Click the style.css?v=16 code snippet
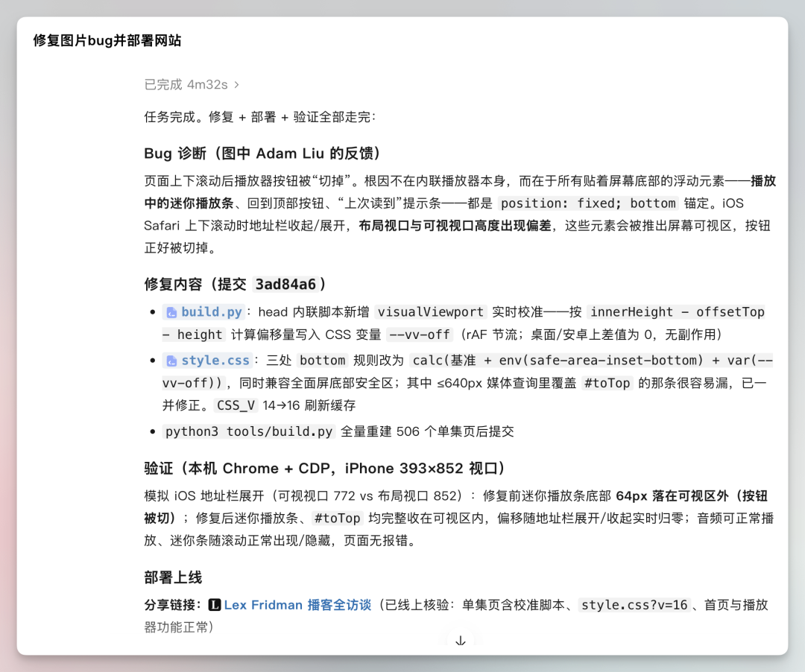Screen dimensions: 805x672 coord(634,605)
